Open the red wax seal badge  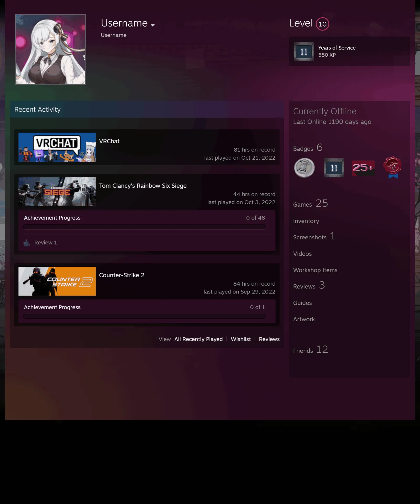click(x=392, y=167)
